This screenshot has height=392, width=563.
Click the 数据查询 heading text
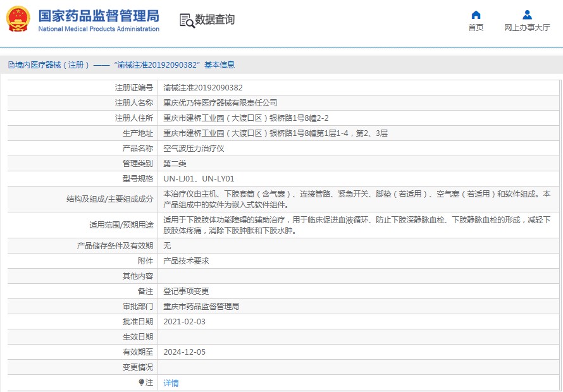[x=215, y=20]
